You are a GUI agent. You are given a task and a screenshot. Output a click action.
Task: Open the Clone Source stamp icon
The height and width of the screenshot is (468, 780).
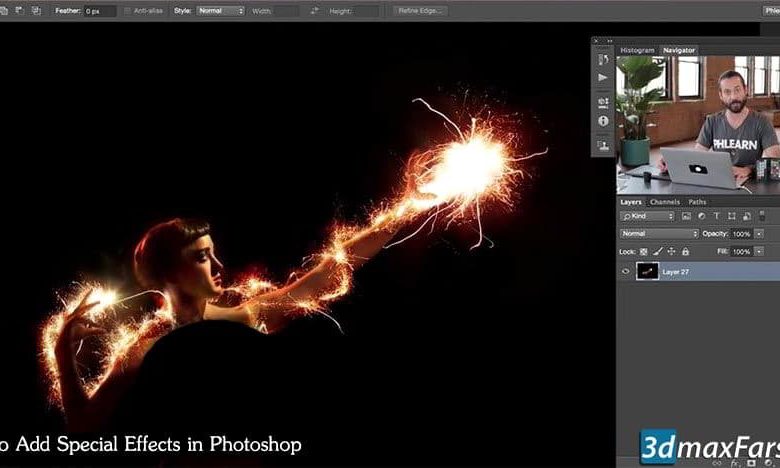coord(603,145)
